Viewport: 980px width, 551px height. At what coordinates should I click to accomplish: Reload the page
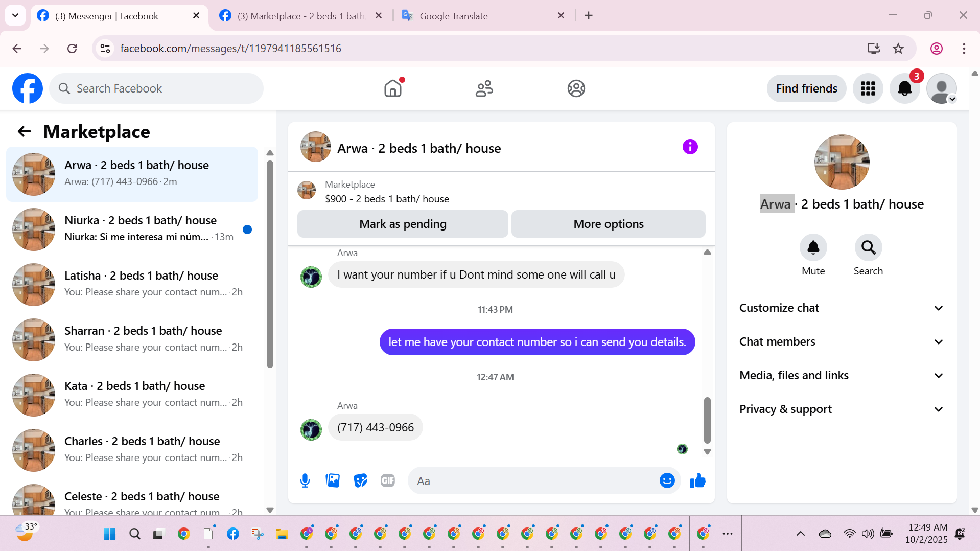72,49
